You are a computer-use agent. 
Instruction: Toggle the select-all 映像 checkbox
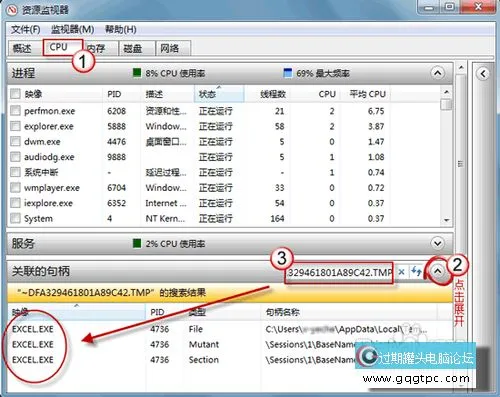15,94
